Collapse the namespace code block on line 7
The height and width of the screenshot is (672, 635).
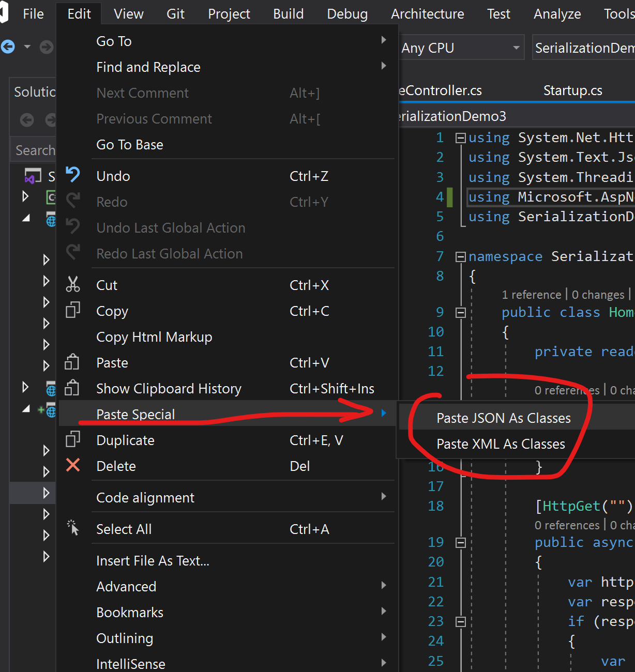click(x=460, y=257)
